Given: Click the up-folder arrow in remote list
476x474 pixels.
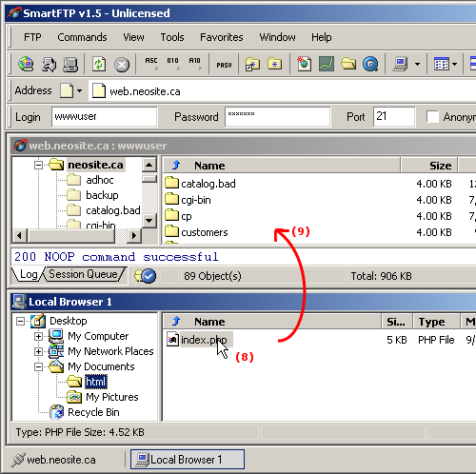Looking at the screenshot, I should click(176, 165).
